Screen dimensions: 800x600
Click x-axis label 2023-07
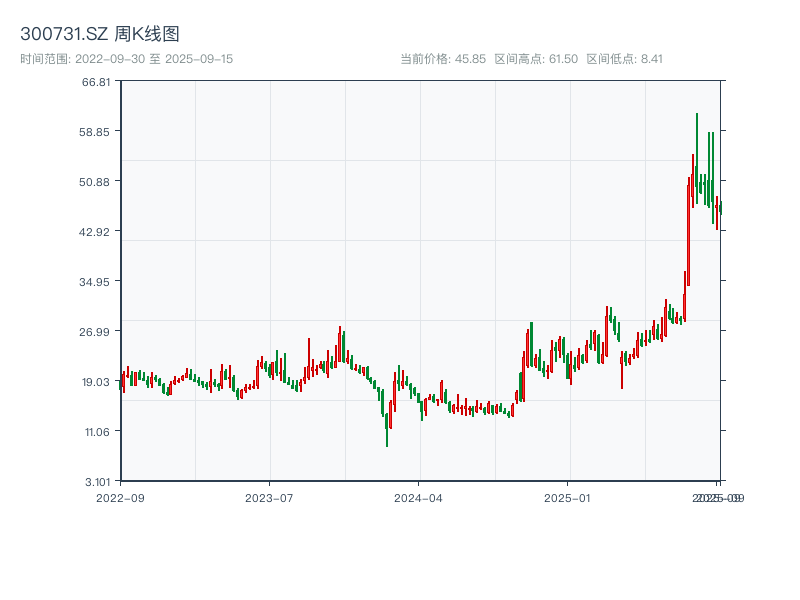[269, 498]
